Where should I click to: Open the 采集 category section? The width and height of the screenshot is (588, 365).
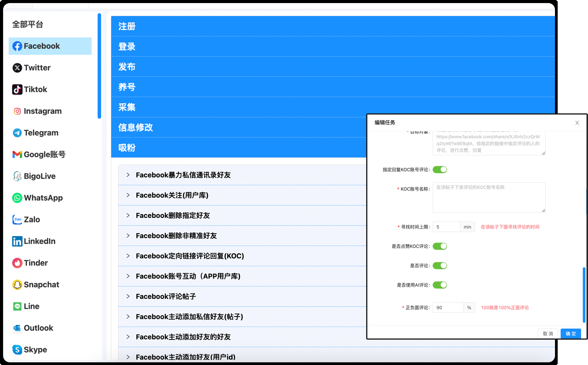[333, 107]
